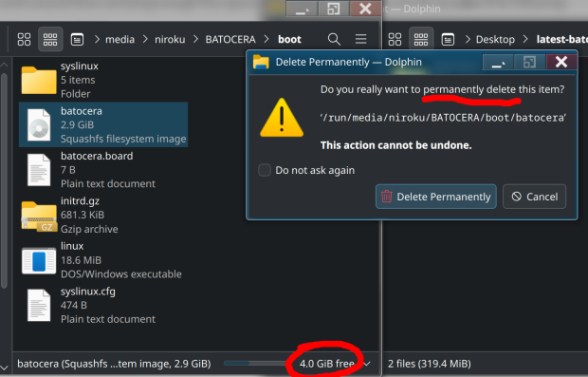Expand chevron before Desktop in right window
The height and width of the screenshot is (377, 588).
tap(468, 39)
